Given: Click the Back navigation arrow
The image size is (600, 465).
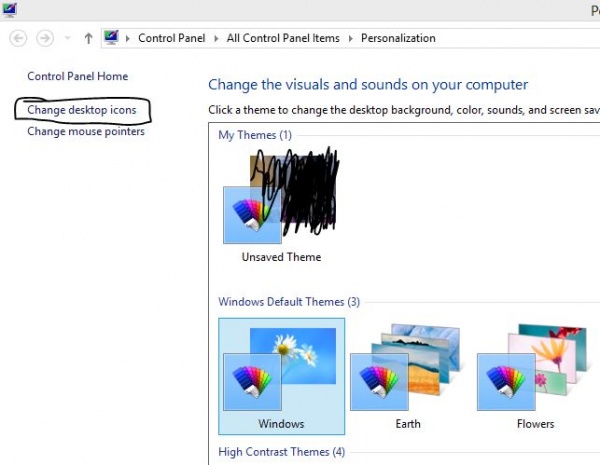Looking at the screenshot, I should coord(18,38).
